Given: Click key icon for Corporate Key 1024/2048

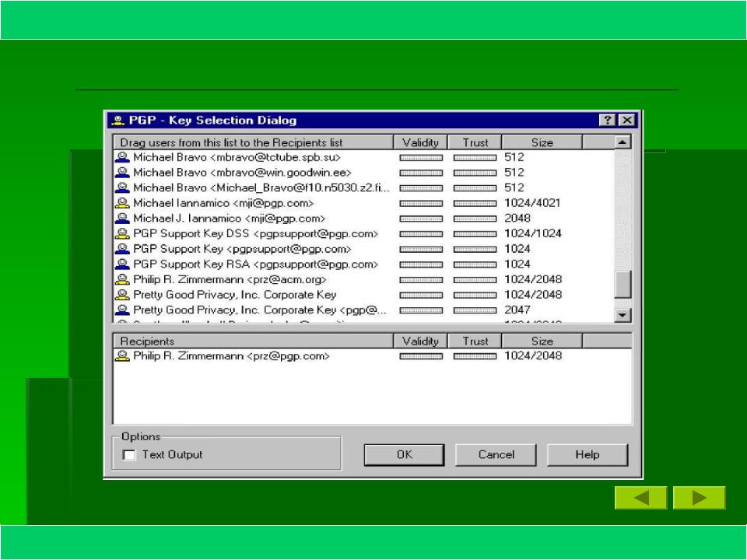Looking at the screenshot, I should 122,295.
